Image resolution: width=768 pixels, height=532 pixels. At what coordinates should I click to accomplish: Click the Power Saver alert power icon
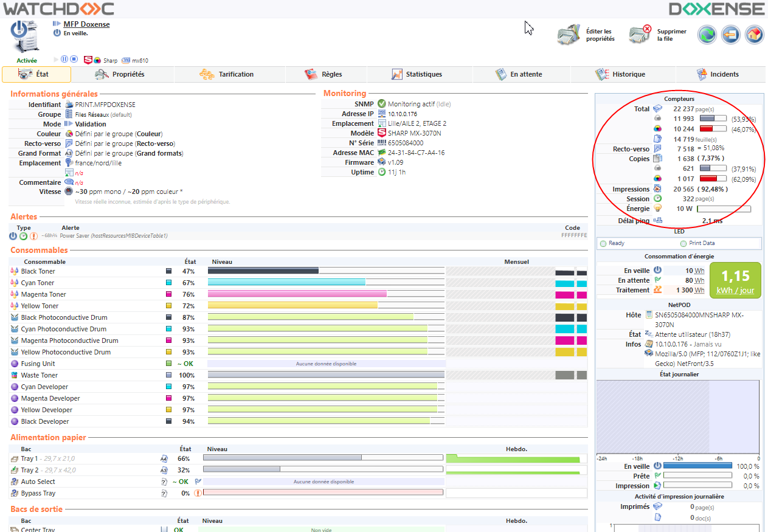coord(13,236)
